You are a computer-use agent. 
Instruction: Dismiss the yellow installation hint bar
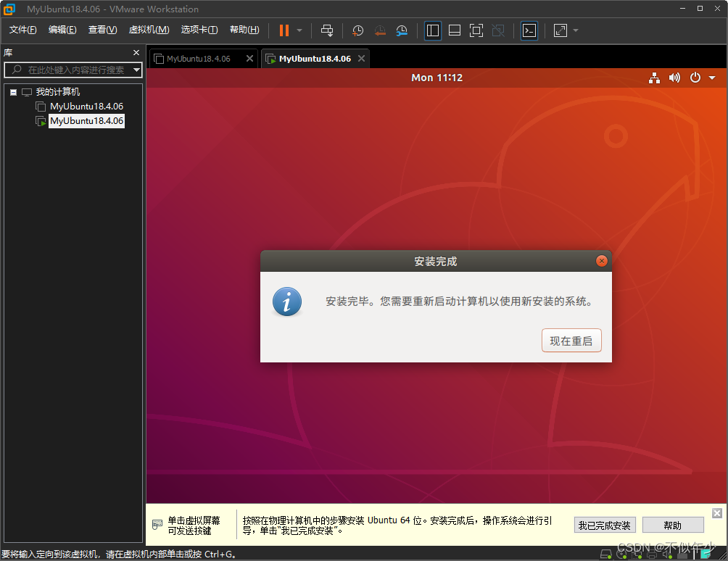(x=717, y=513)
